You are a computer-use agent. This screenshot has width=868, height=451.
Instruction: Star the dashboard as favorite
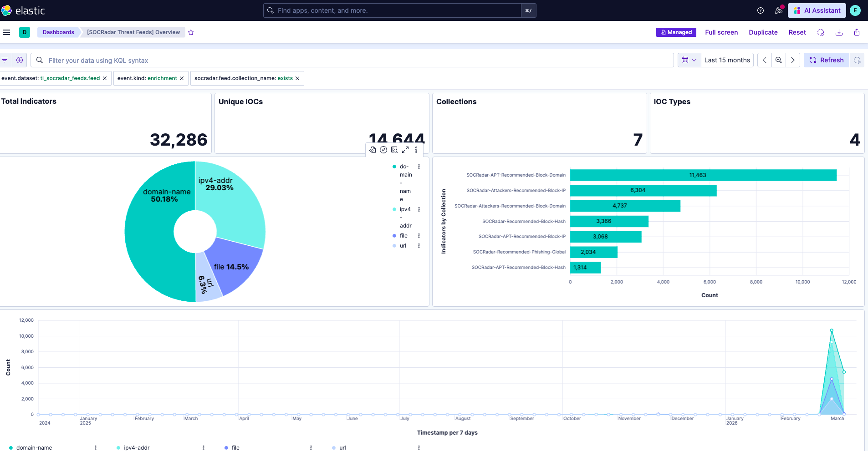pos(191,32)
